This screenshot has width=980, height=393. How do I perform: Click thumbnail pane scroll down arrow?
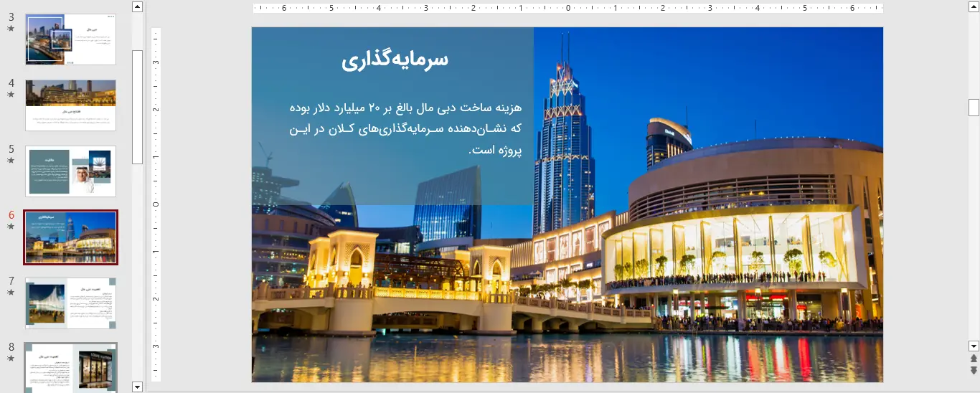[138, 387]
